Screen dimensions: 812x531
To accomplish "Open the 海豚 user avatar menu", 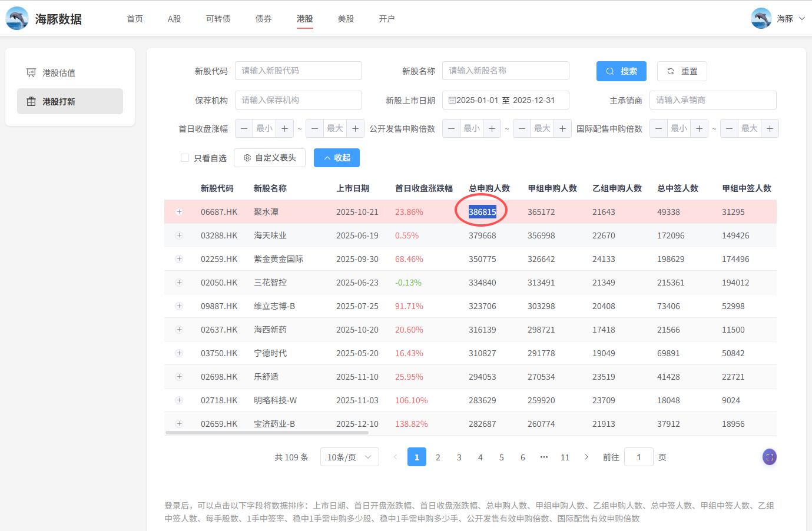I will pos(761,19).
